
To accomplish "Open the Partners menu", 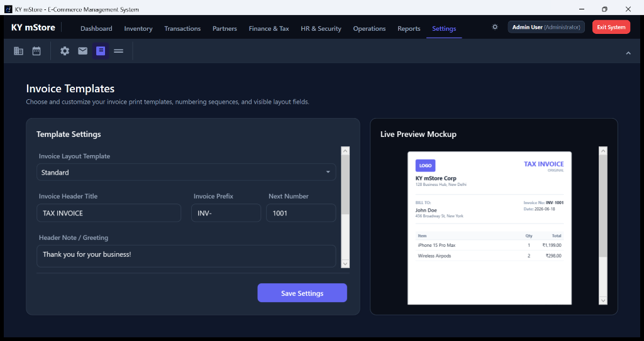I will 225,28.
